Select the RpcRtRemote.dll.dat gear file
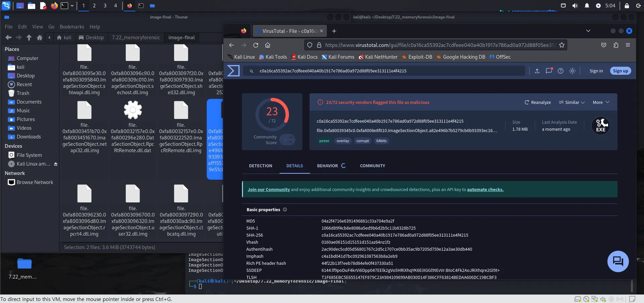 (133, 127)
